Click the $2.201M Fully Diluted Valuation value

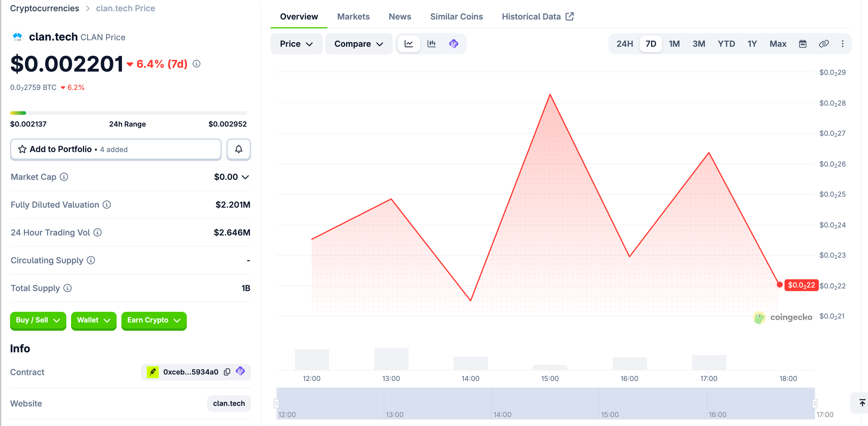coord(233,204)
